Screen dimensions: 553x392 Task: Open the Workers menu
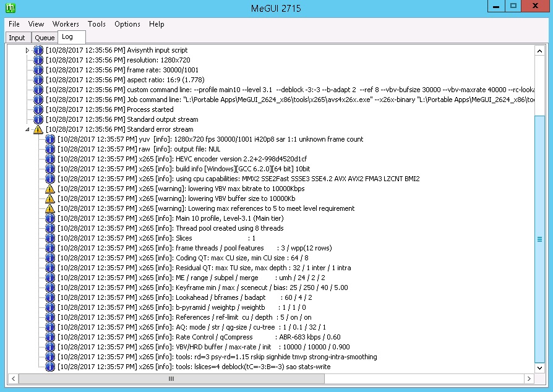click(66, 24)
